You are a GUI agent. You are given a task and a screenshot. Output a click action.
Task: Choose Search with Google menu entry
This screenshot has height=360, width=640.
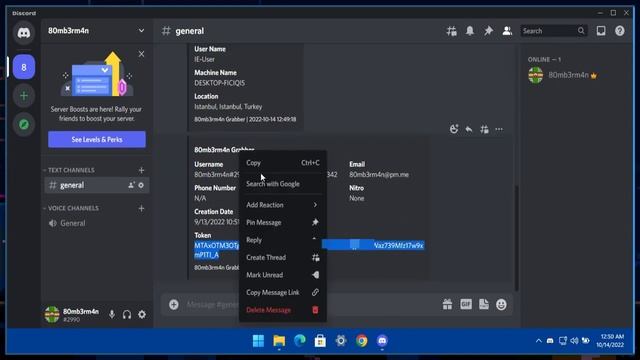click(282, 184)
